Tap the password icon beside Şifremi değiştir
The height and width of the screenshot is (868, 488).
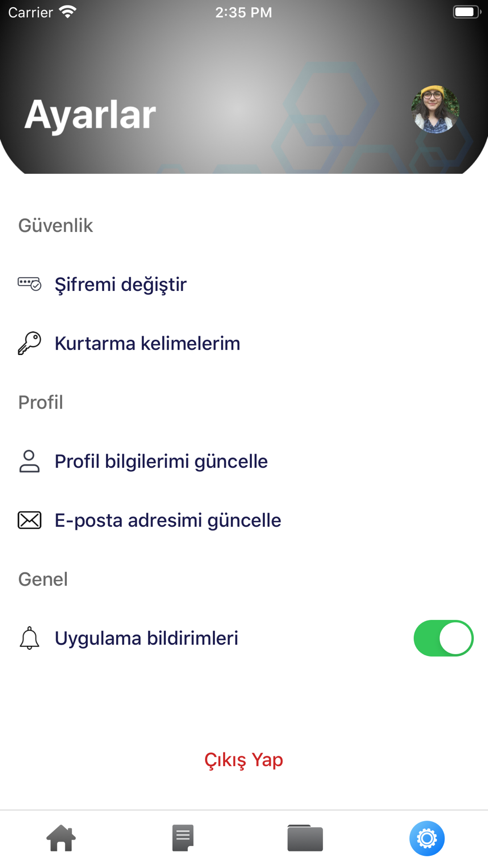click(x=29, y=284)
